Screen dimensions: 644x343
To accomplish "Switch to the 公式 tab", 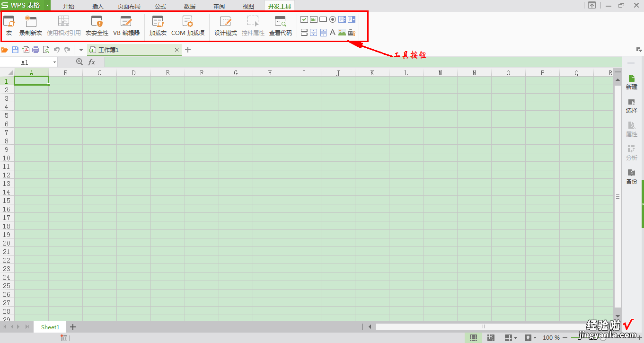I will click(160, 6).
